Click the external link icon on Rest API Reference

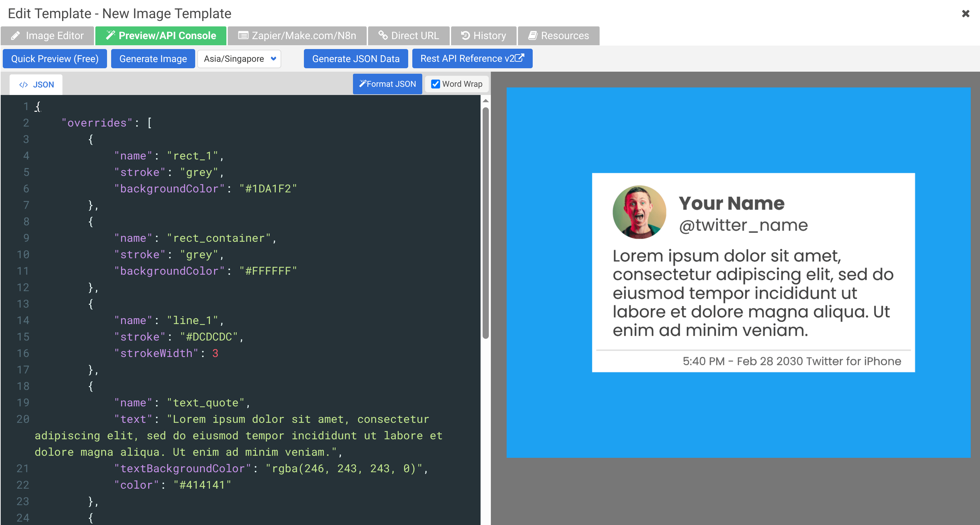[520, 58]
